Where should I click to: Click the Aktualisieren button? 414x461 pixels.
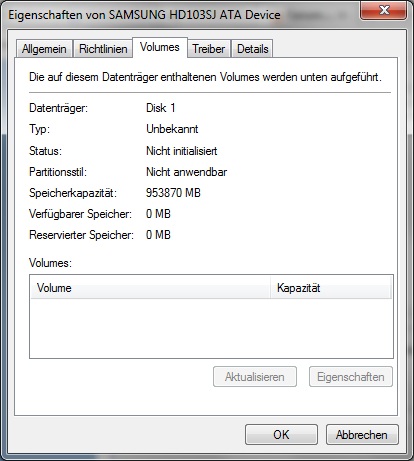[255, 377]
